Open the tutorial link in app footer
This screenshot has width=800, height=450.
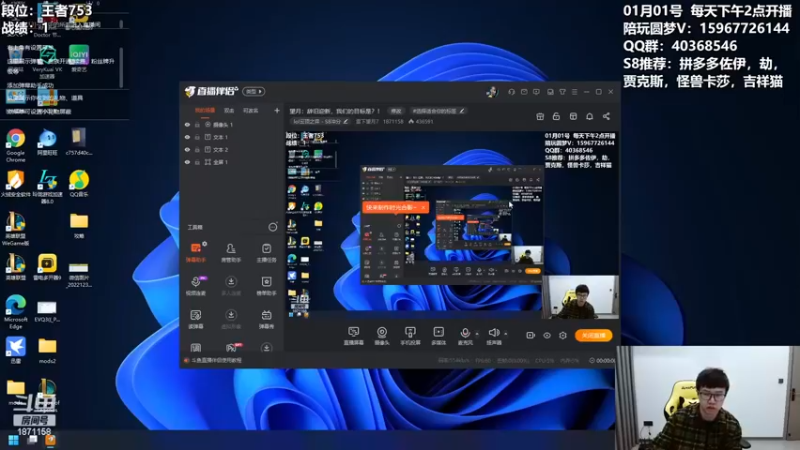216,360
